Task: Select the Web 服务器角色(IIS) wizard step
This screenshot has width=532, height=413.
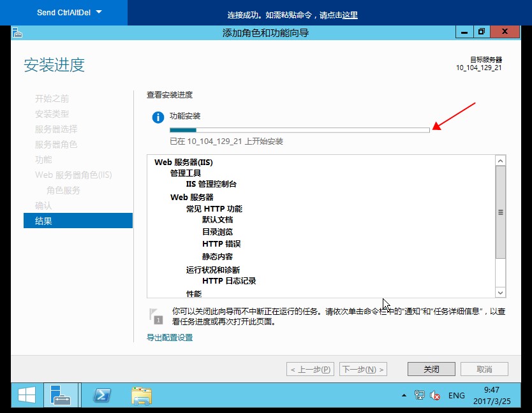Action: (x=73, y=175)
